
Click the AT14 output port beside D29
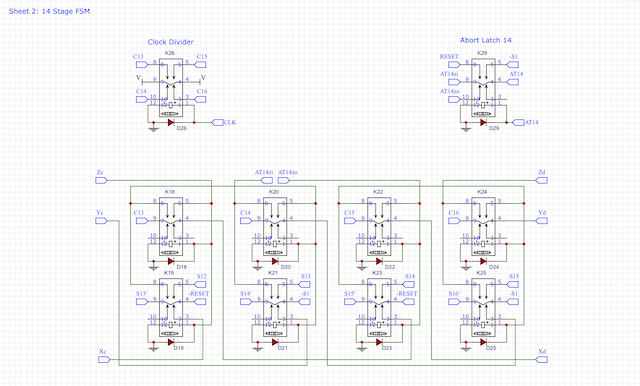coord(518,122)
